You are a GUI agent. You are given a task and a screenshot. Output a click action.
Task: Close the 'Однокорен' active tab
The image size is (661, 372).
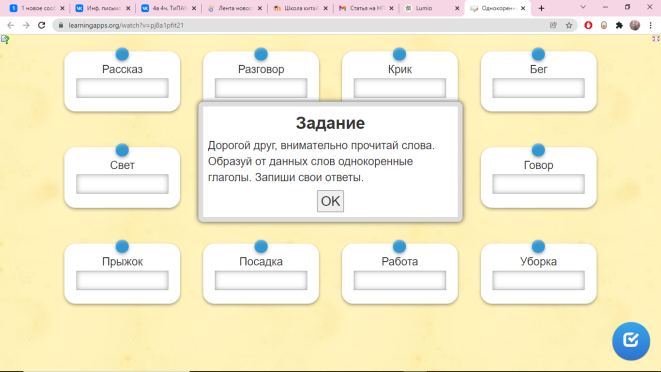[x=523, y=8]
